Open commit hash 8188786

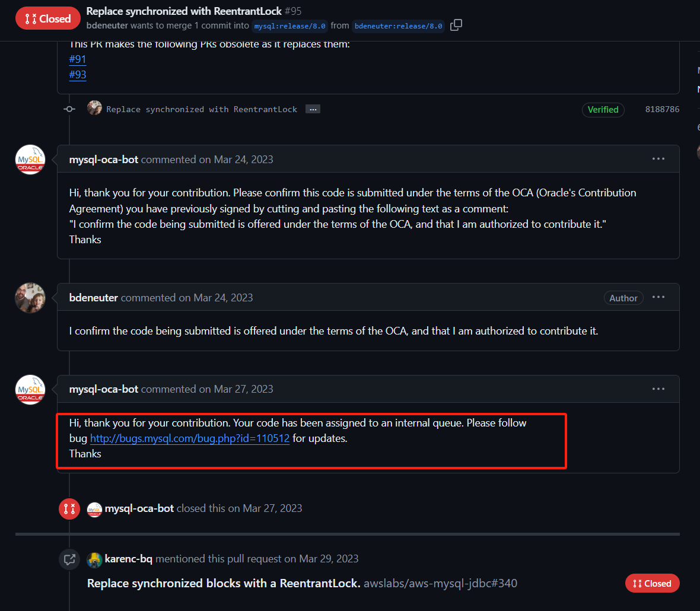point(662,110)
